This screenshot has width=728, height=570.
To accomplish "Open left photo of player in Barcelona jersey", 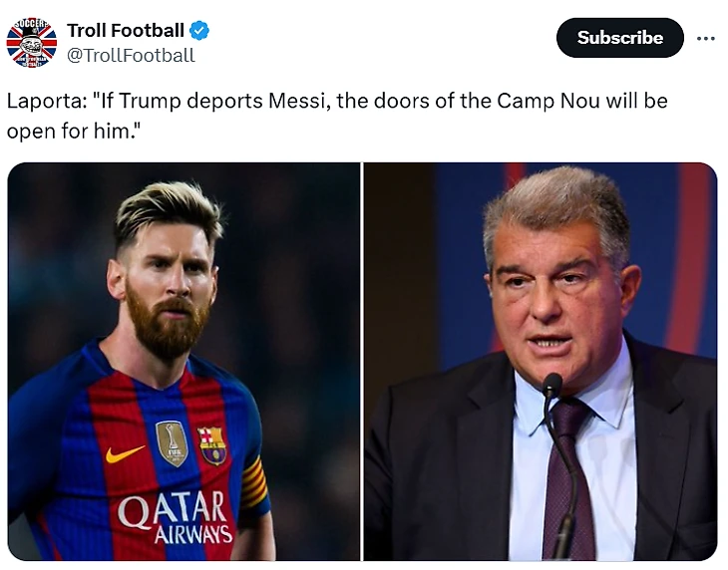I will pos(183,361).
